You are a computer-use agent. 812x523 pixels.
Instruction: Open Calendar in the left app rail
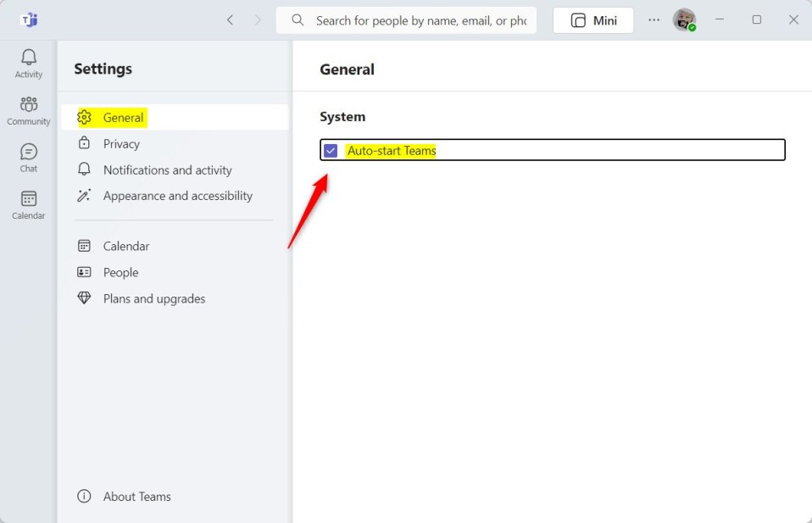(29, 205)
